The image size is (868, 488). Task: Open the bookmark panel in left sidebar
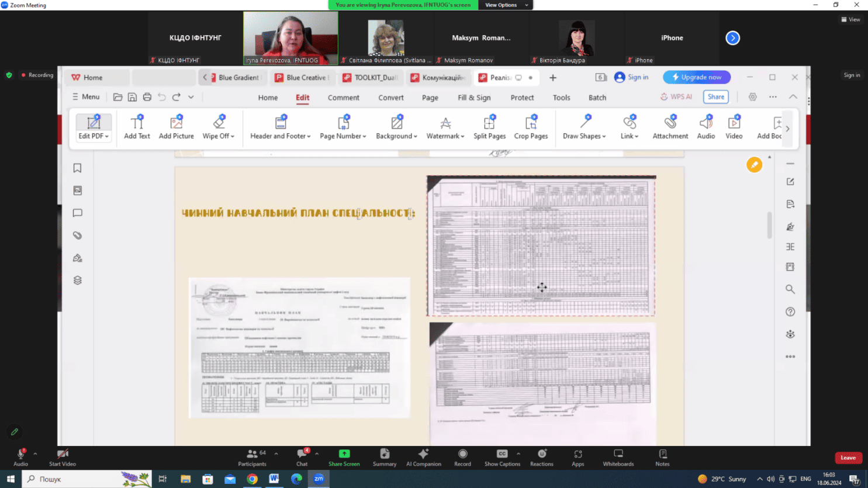click(x=77, y=168)
